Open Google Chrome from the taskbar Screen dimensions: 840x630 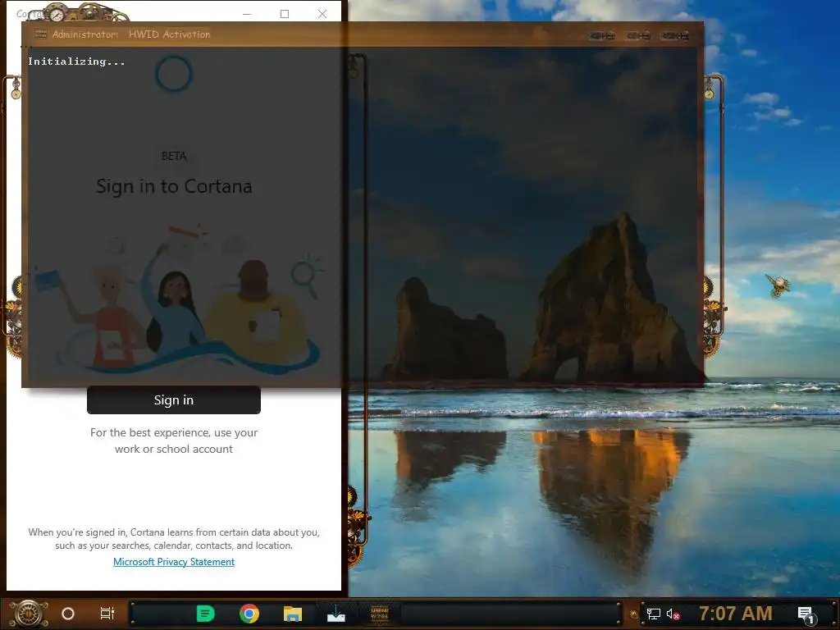(x=249, y=614)
